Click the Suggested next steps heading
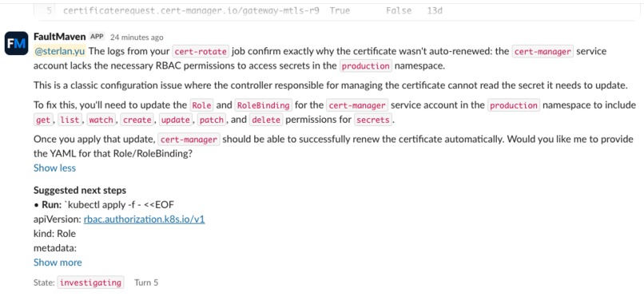This screenshot has height=296, width=644. [x=80, y=190]
